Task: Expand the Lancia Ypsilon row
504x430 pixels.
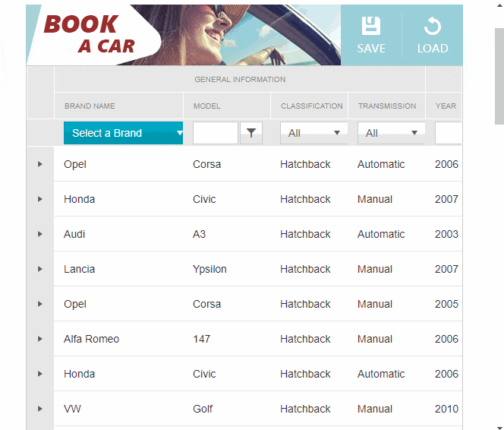Action: pos(40,269)
